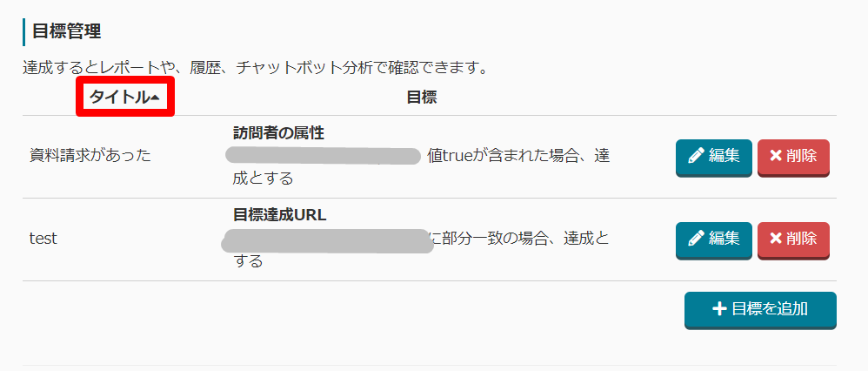Click the 目標達成URL goal type label
The width and height of the screenshot is (868, 371).
(280, 215)
